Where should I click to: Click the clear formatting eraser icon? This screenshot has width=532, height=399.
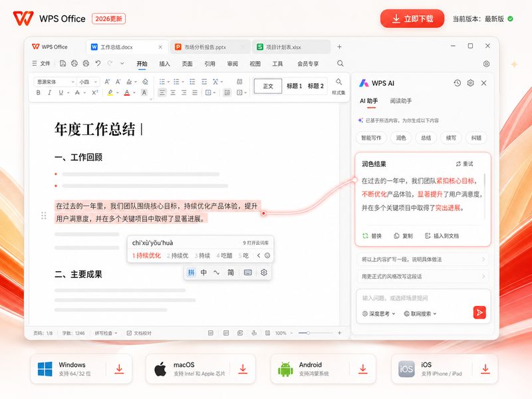(145, 82)
